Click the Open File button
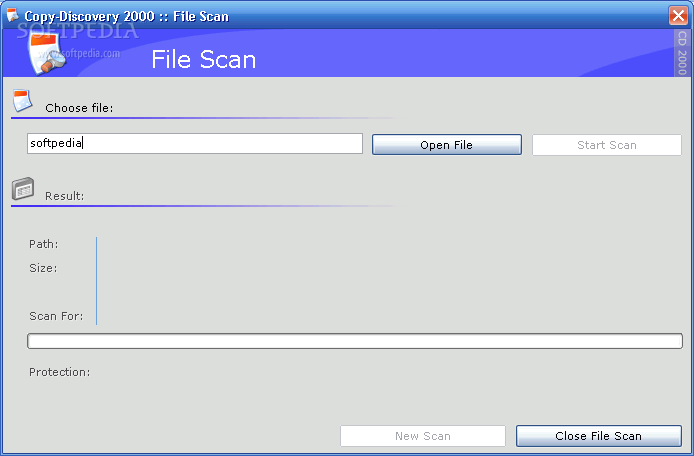This screenshot has height=456, width=694. coord(447,145)
